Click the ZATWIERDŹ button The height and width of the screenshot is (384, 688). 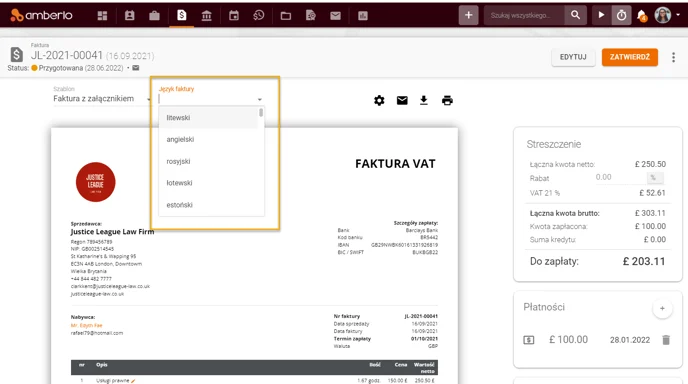pyautogui.click(x=630, y=57)
